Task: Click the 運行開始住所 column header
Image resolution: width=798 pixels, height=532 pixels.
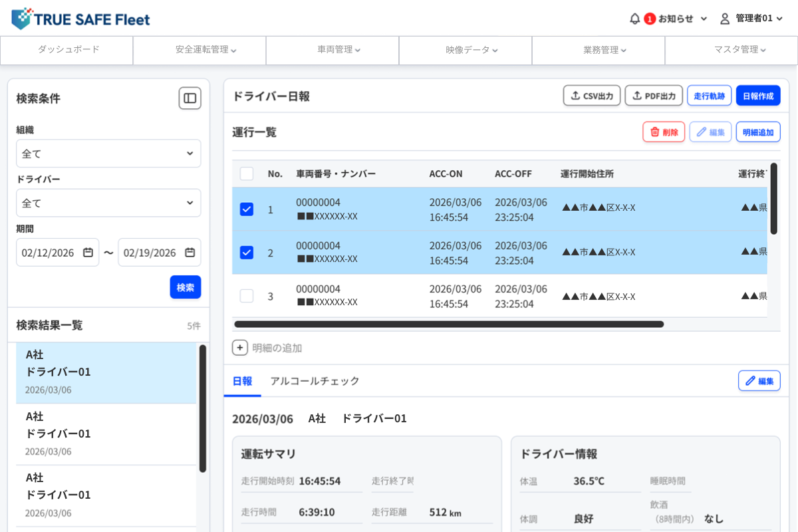Action: click(x=587, y=174)
